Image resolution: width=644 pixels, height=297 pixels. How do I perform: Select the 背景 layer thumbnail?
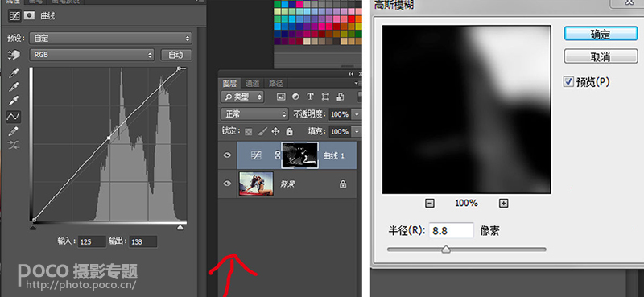point(256,184)
